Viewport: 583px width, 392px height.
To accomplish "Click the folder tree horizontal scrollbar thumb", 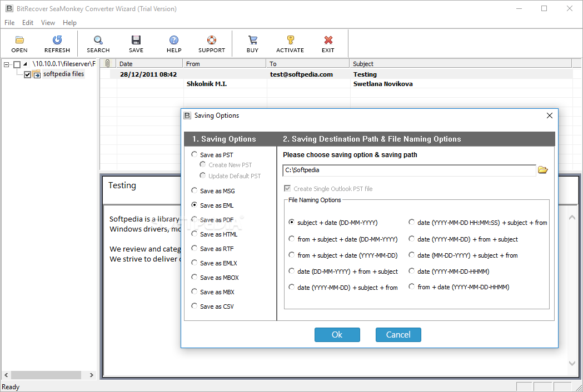I will pos(46,375).
